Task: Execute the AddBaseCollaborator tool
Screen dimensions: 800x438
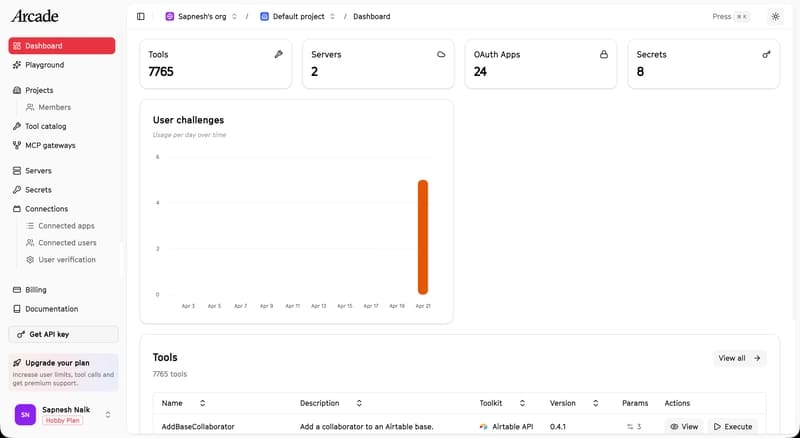Action: 732,426
